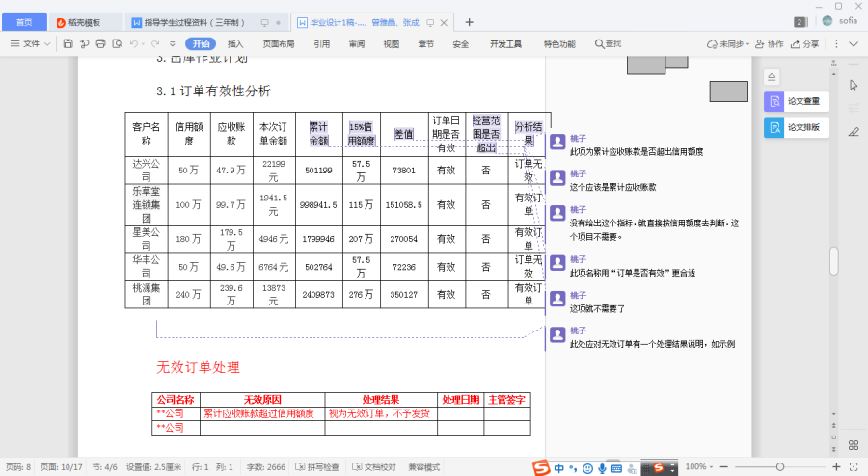Click the cloud not-synced icon
Image resolution: width=868 pixels, height=476 pixels.
click(x=712, y=44)
